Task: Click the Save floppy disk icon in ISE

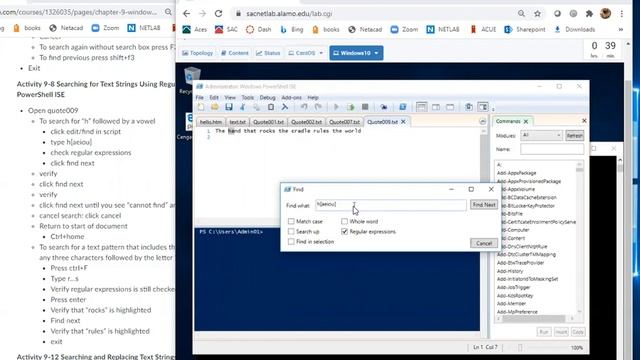Action: point(229,107)
